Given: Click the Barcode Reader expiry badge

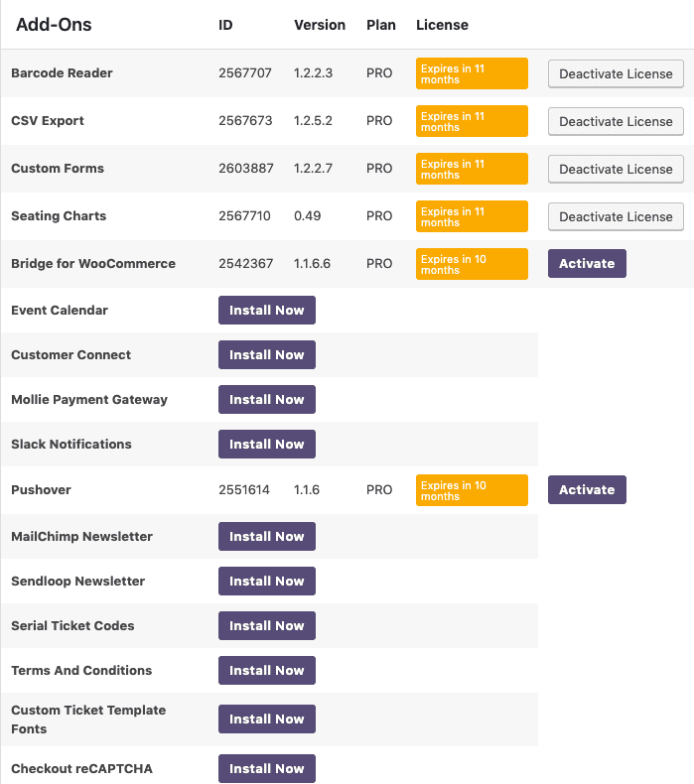Looking at the screenshot, I should coord(472,73).
